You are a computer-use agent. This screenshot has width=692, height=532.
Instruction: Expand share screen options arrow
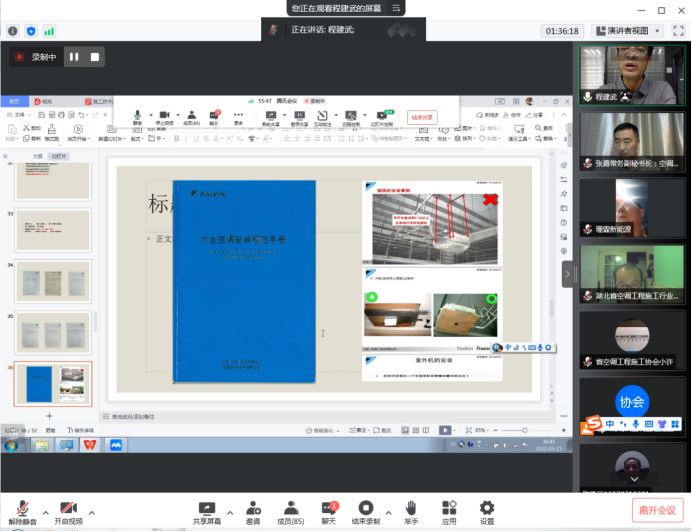(230, 513)
